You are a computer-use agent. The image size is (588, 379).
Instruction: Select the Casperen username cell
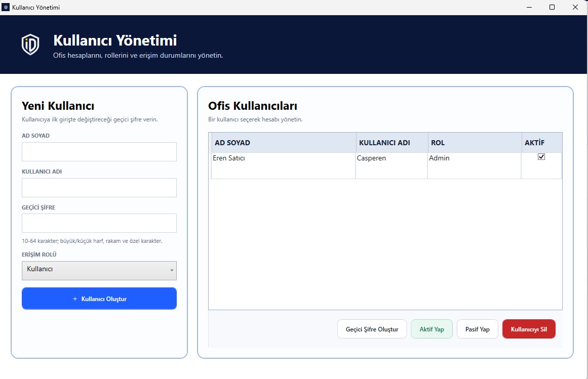pyautogui.click(x=391, y=165)
